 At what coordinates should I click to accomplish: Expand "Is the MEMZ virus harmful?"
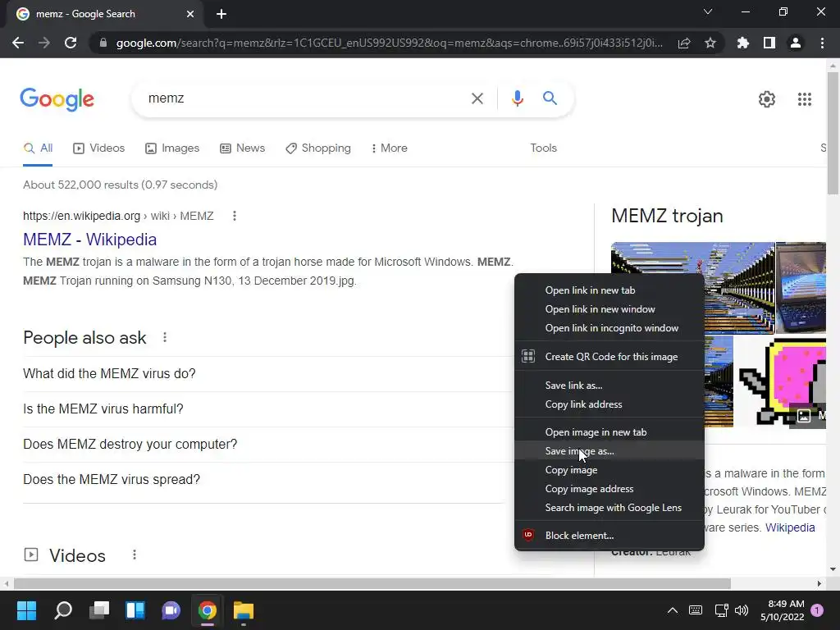point(262,409)
